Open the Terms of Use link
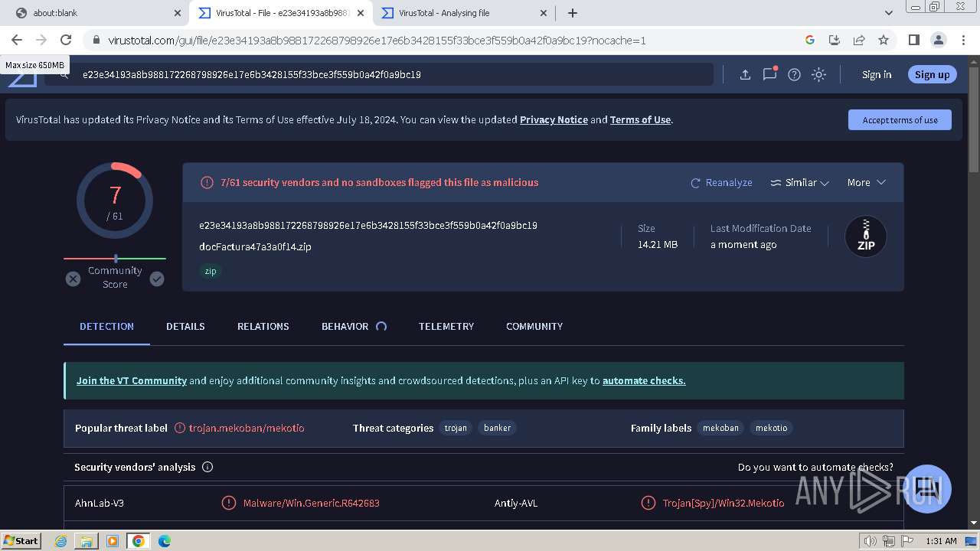 (640, 119)
